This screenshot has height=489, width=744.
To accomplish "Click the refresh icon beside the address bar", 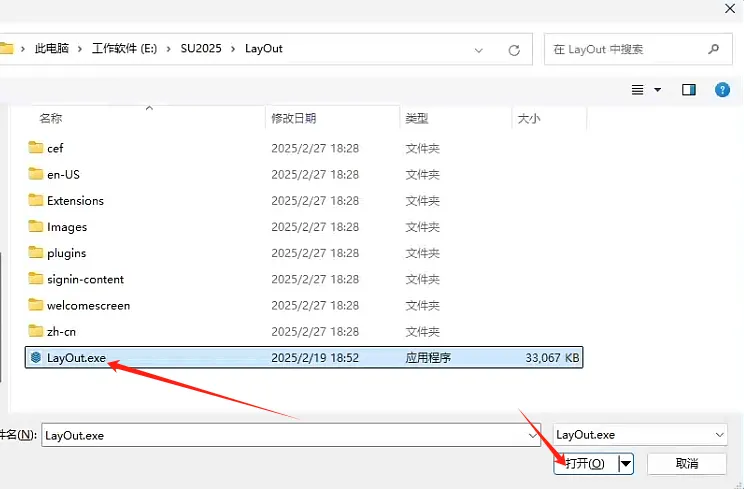I will 514,50.
